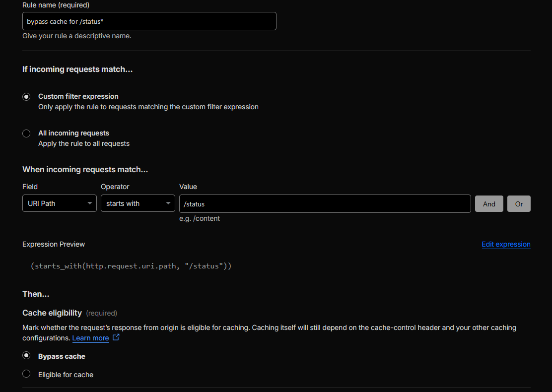Open the Edit expression link
Image resolution: width=552 pixels, height=392 pixels.
click(506, 244)
